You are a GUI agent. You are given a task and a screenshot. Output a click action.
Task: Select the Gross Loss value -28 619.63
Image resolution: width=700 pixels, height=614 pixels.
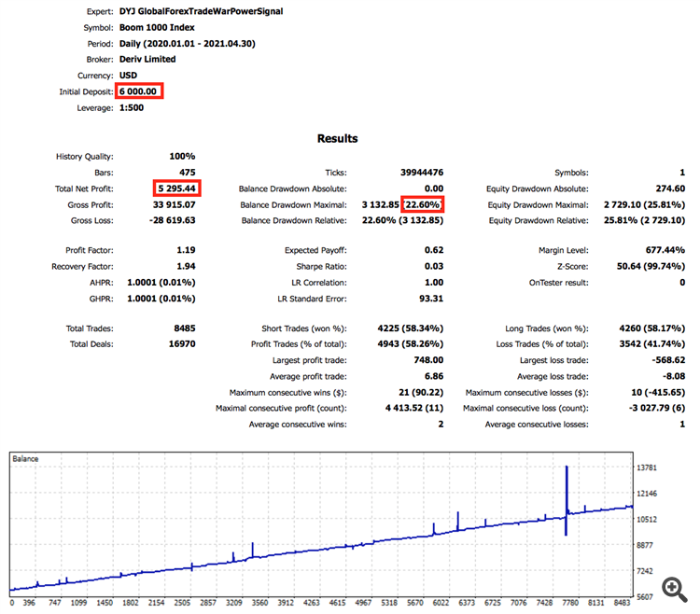tap(173, 220)
